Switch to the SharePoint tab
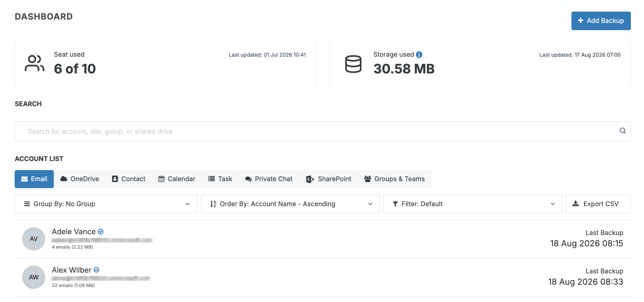The height and width of the screenshot is (302, 644). coord(328,179)
